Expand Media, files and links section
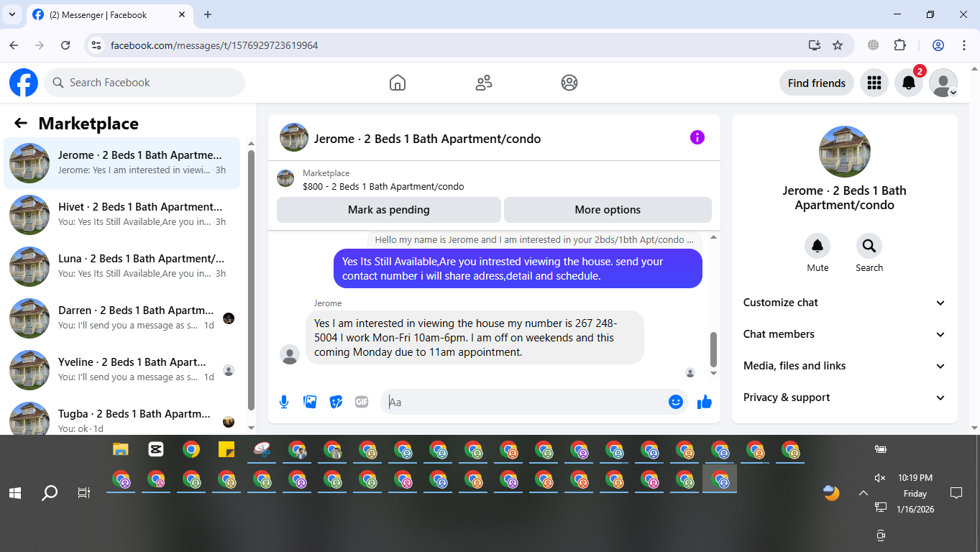 (845, 366)
